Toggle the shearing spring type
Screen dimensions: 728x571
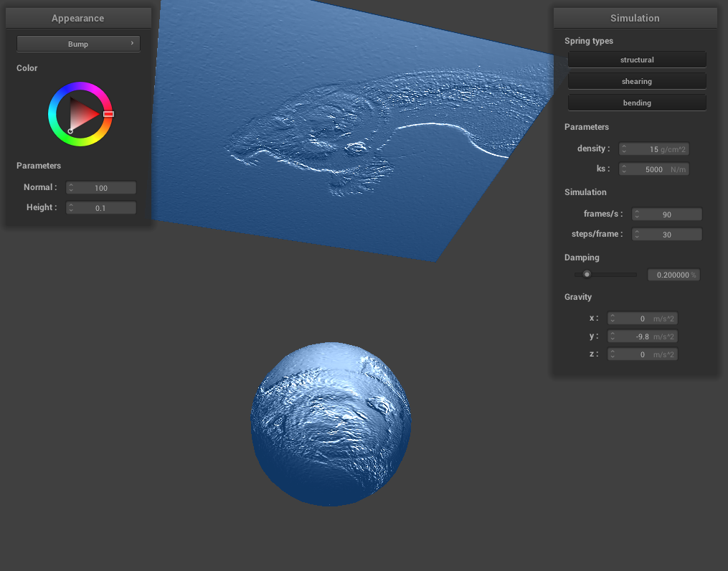637,81
